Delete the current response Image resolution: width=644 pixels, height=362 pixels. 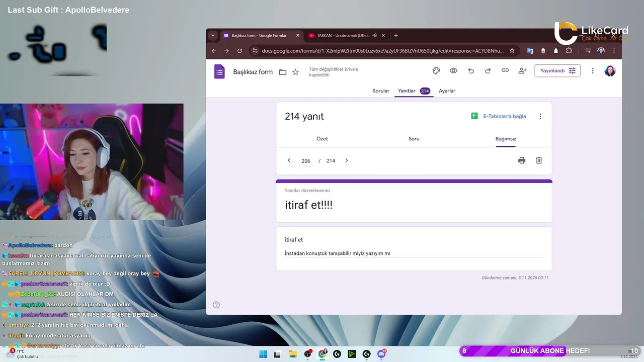[x=539, y=160]
